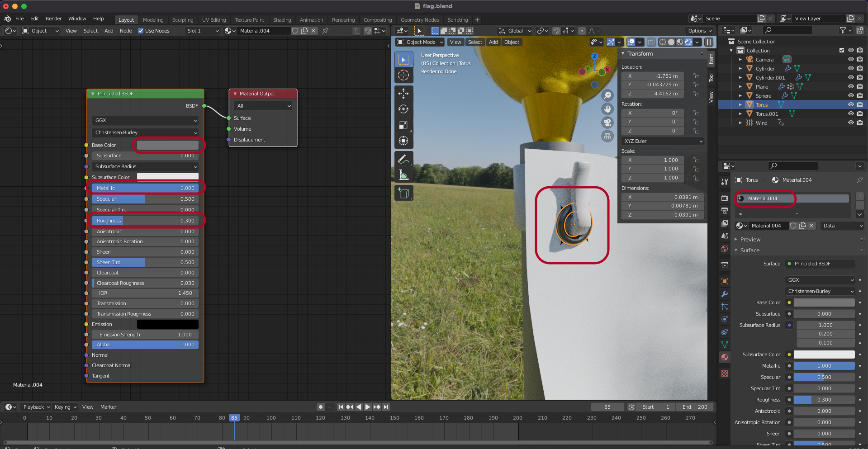Select the Measure tool

tap(403, 175)
